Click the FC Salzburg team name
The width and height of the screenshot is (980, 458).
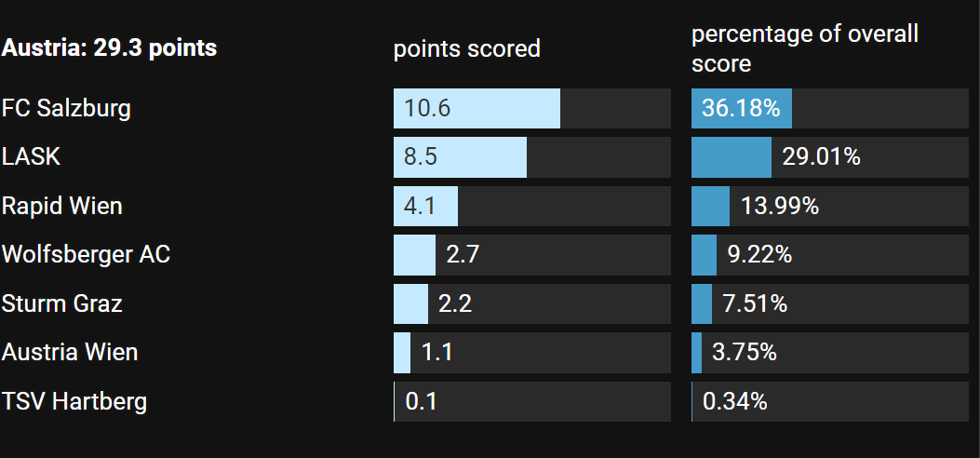66,109
